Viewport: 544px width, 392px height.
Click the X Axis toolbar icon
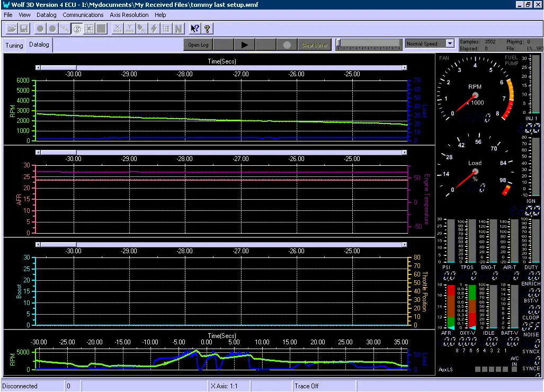coord(118,29)
